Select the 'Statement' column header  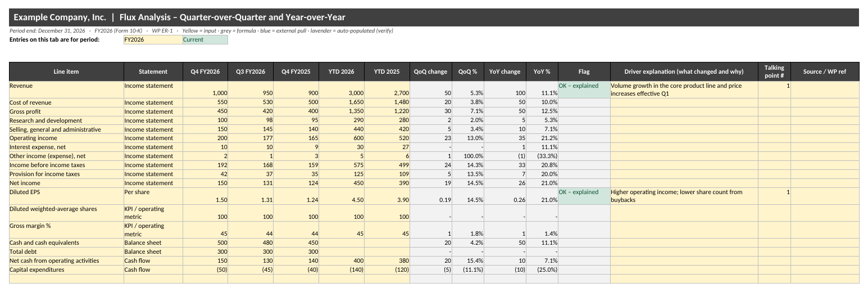click(153, 71)
